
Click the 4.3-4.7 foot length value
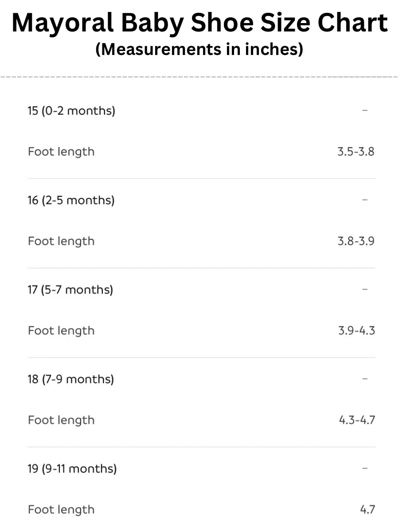point(357,420)
